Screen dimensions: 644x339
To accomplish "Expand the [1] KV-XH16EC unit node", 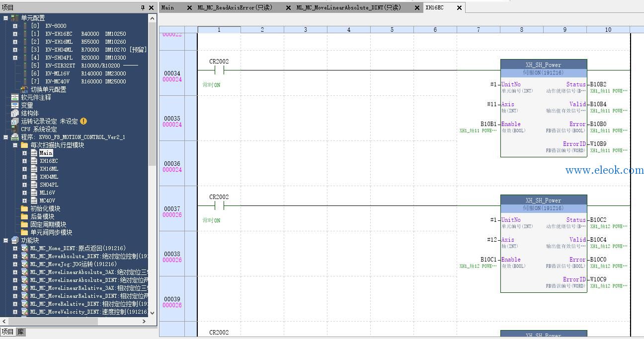I will 15,34.
